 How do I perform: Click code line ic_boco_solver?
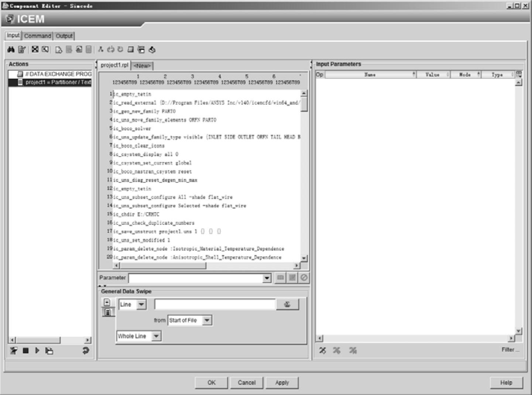(x=132, y=128)
